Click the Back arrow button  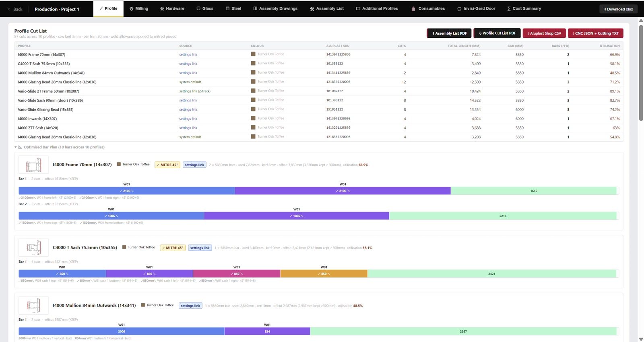pyautogui.click(x=15, y=9)
